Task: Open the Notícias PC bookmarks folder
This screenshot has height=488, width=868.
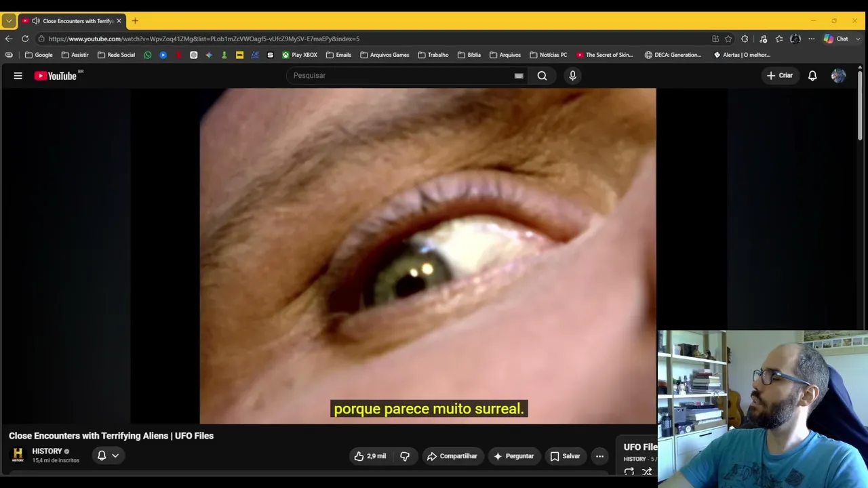Action: [x=549, y=55]
